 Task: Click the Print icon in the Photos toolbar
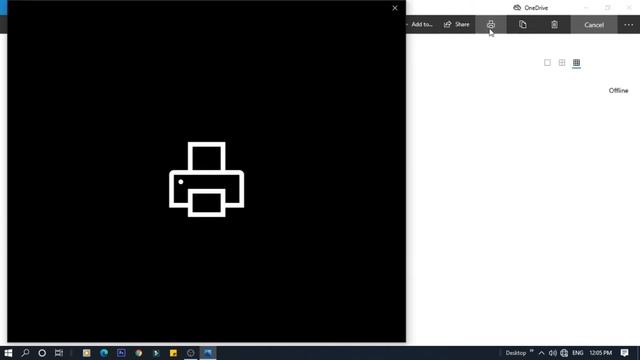[491, 24]
